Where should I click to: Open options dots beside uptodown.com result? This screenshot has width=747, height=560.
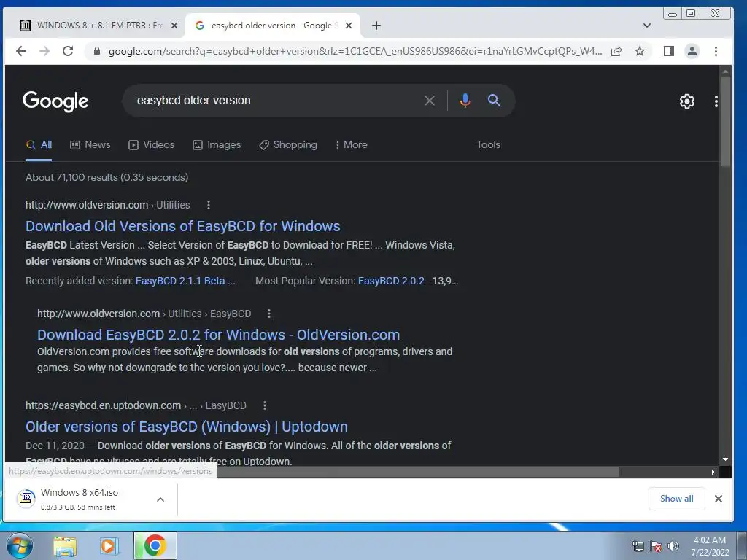(x=264, y=405)
